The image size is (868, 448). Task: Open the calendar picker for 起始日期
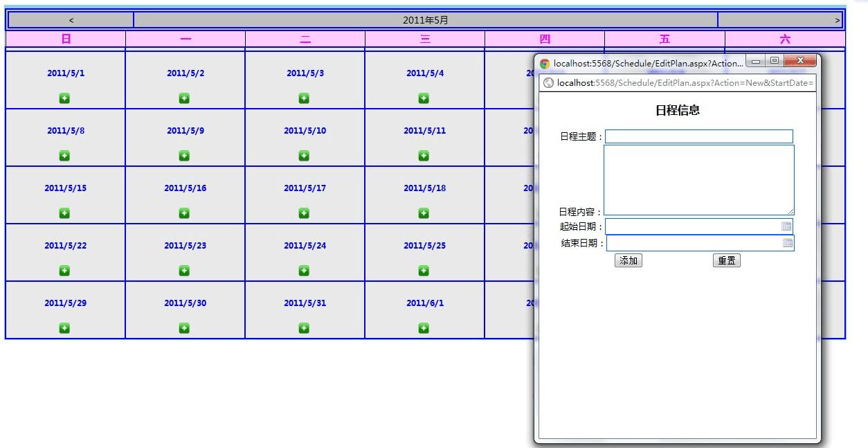click(x=786, y=226)
